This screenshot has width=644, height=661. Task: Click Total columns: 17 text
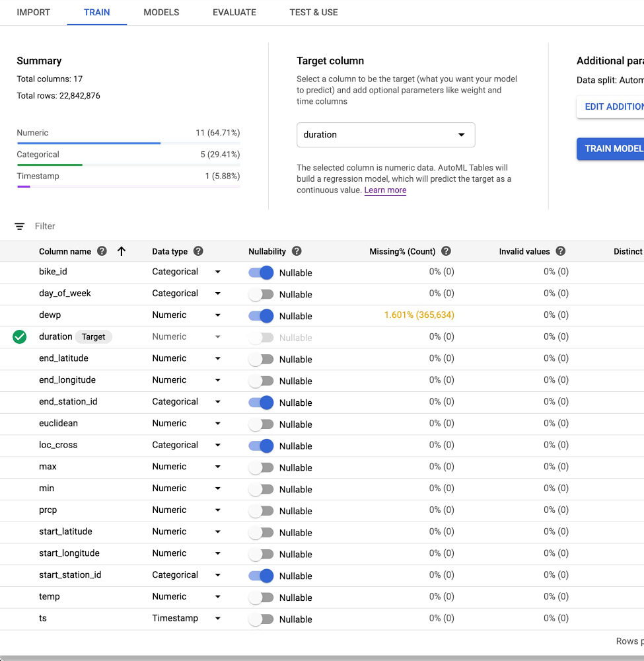click(50, 79)
